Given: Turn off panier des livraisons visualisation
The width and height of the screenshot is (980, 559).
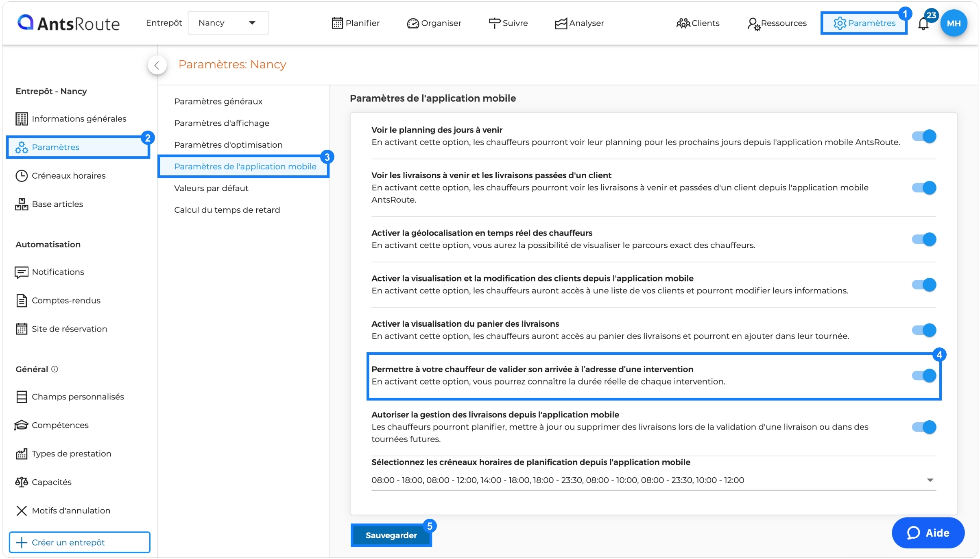Looking at the screenshot, I should [x=923, y=330].
